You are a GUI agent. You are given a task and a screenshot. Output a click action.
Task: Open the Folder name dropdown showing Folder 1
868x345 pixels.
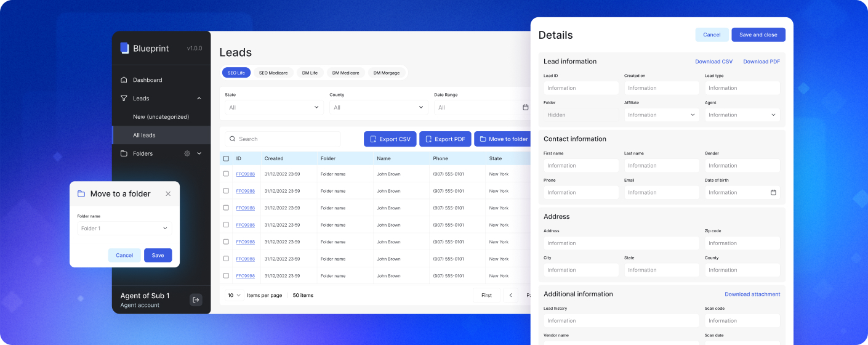point(124,229)
